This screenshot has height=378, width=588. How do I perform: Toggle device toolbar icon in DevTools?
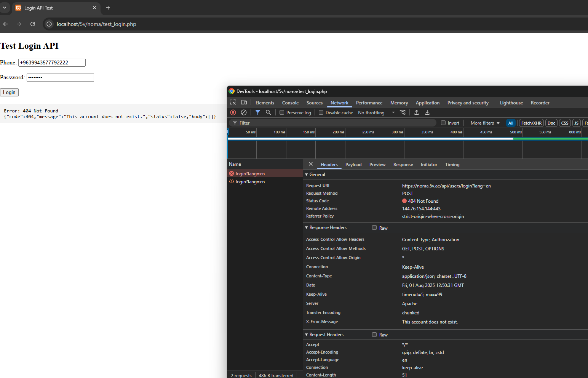click(244, 103)
